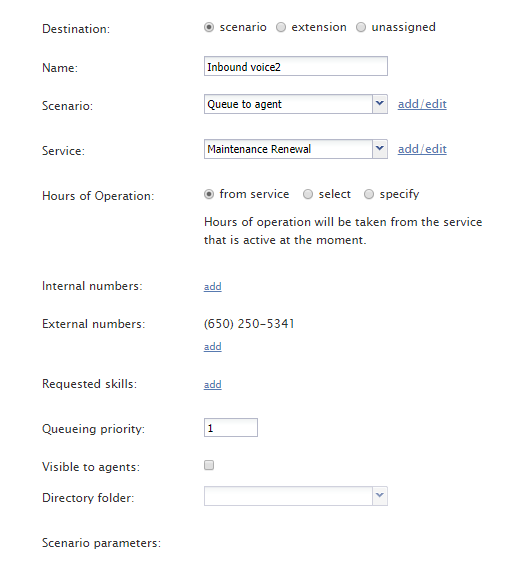Add another external number
Viewport: 513px width, 571px height.
pos(213,346)
